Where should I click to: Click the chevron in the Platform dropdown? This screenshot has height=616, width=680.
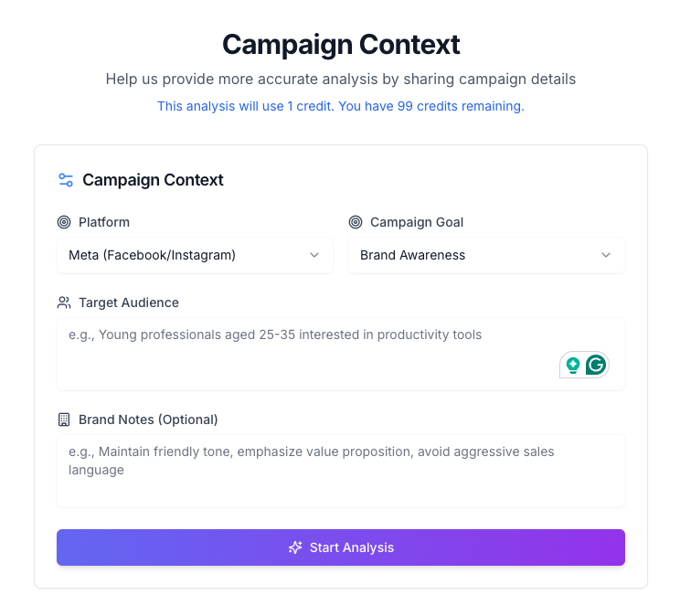pyautogui.click(x=314, y=255)
